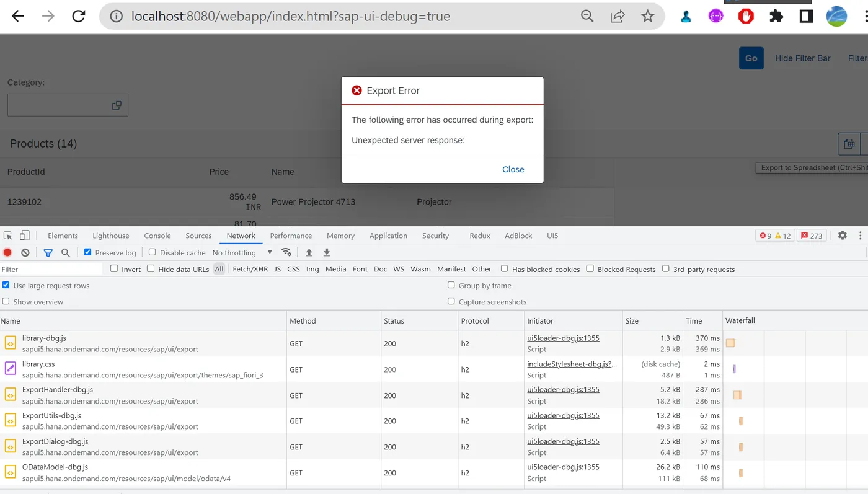Export a HAR file with the download arrow
This screenshot has height=494, width=868.
pos(327,252)
